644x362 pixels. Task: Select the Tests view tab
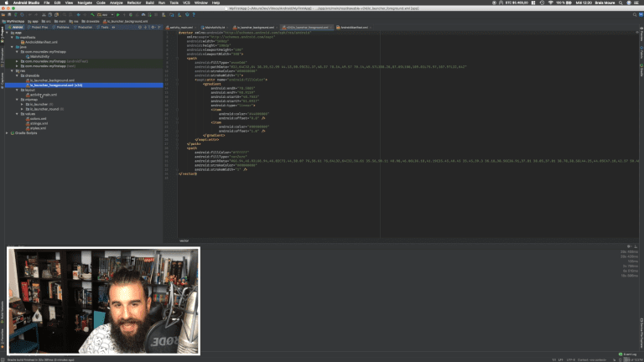point(102,27)
